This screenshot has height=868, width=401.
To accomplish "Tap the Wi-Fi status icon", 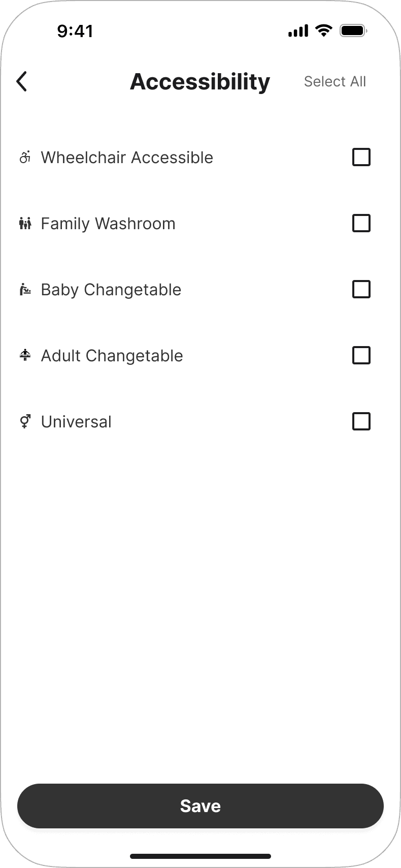I will [x=323, y=30].
